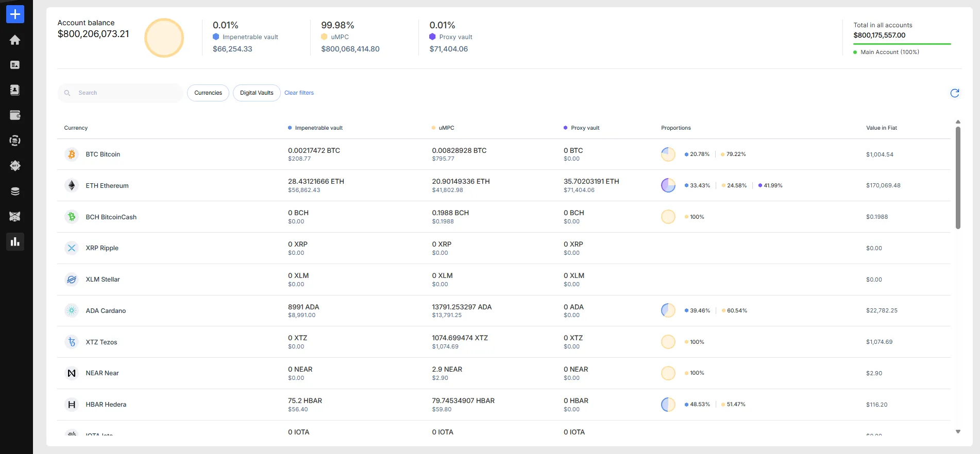Open the address book sidebar icon
The width and height of the screenshot is (980, 454).
pos(15,90)
